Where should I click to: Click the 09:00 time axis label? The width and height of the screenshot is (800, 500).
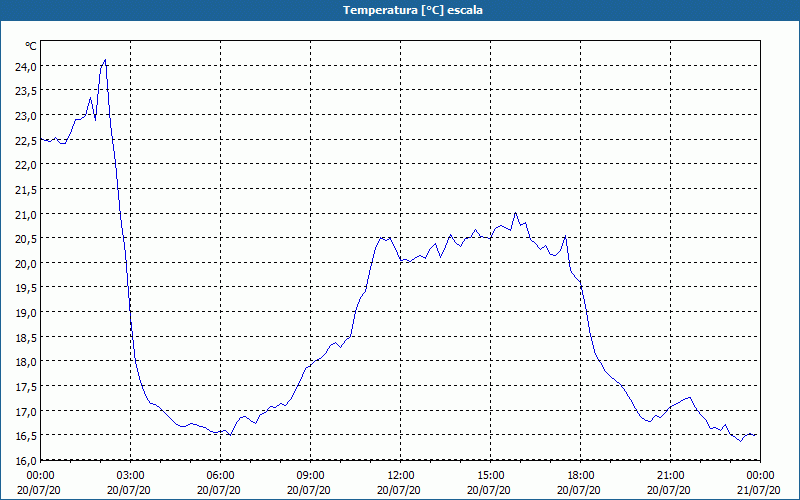311,476
